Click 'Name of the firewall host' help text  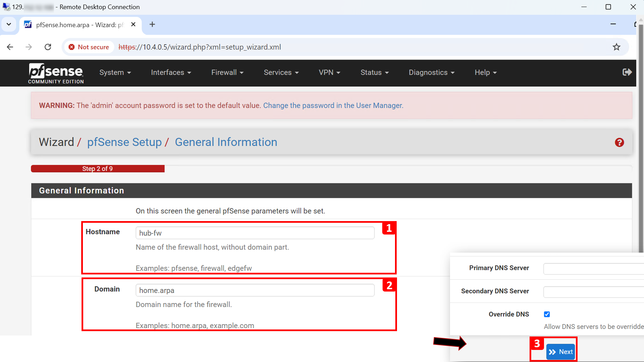click(212, 247)
